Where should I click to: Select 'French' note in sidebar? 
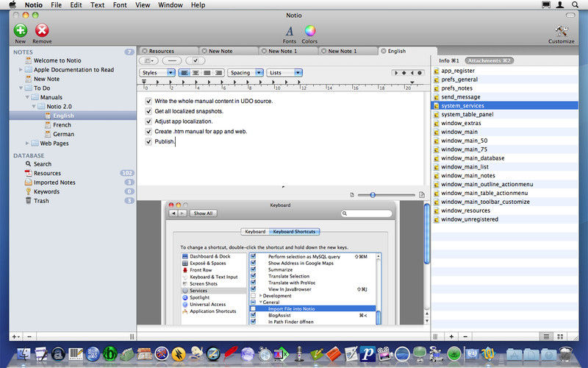[62, 125]
